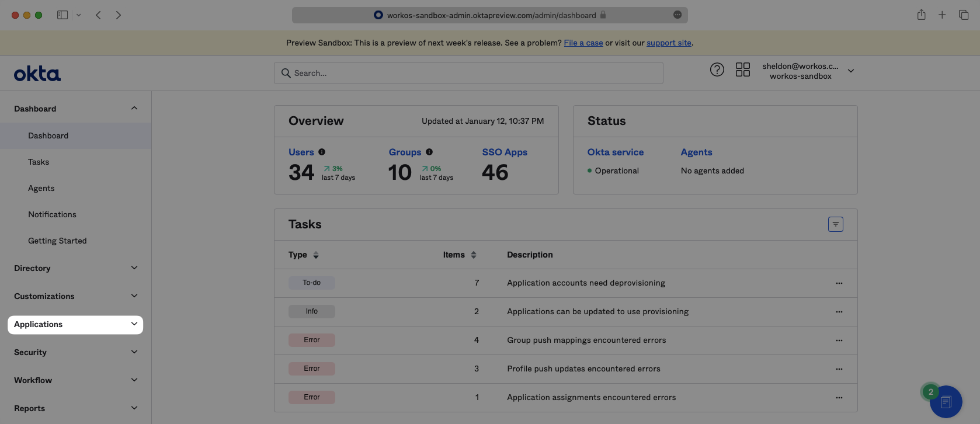980x424 pixels.
Task: Open the apps grid icon
Action: 742,70
